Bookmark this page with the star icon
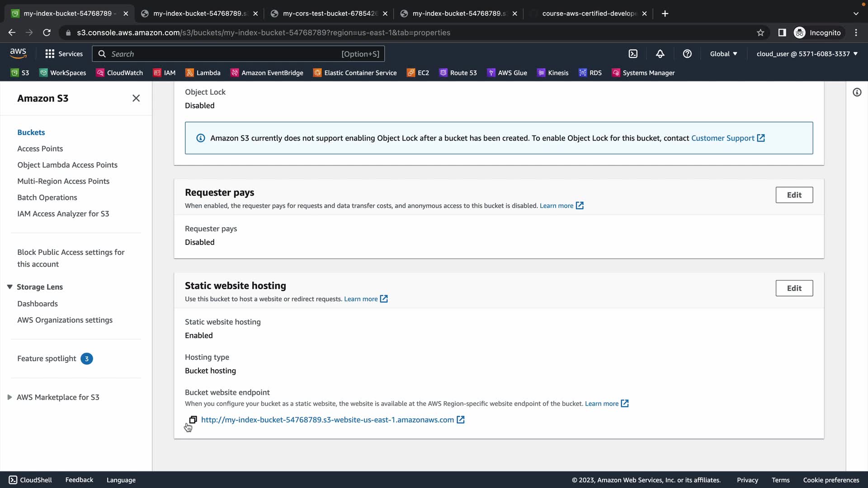The height and width of the screenshot is (488, 868). point(760,33)
